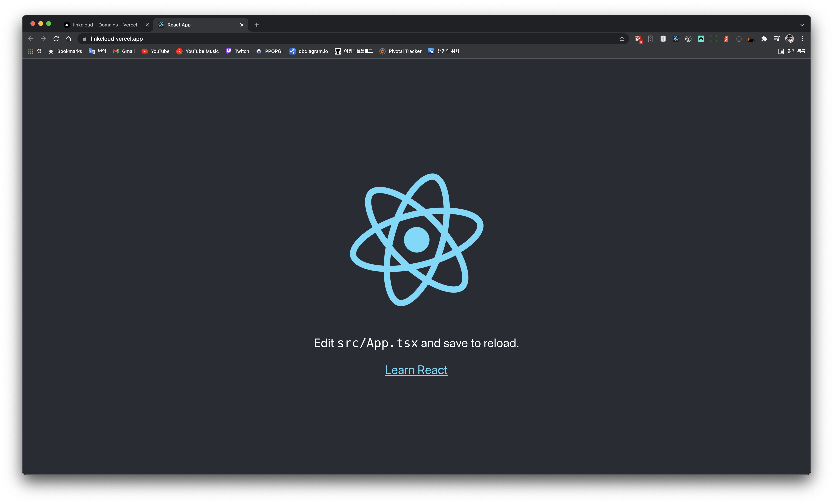Open a new tab with plus button
Image resolution: width=833 pixels, height=504 pixels.
[x=257, y=25]
